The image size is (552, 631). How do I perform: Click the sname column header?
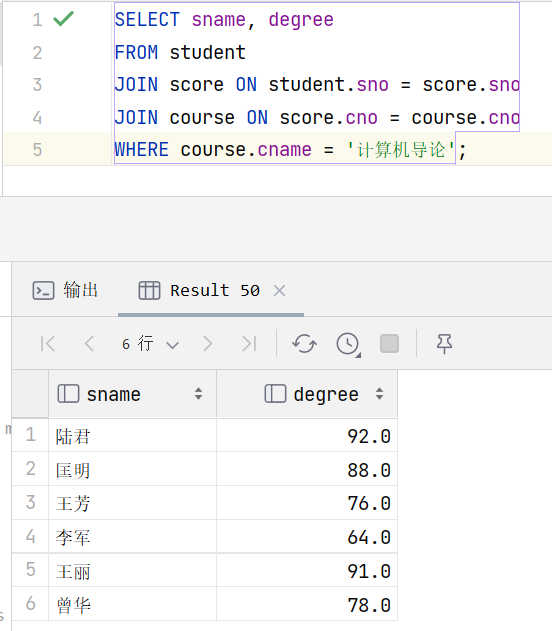[x=132, y=394]
